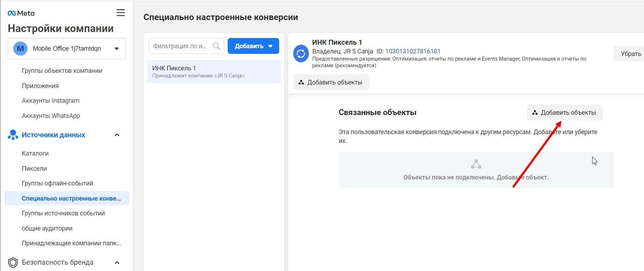Click the magnifier search icon in filter field

[216, 46]
